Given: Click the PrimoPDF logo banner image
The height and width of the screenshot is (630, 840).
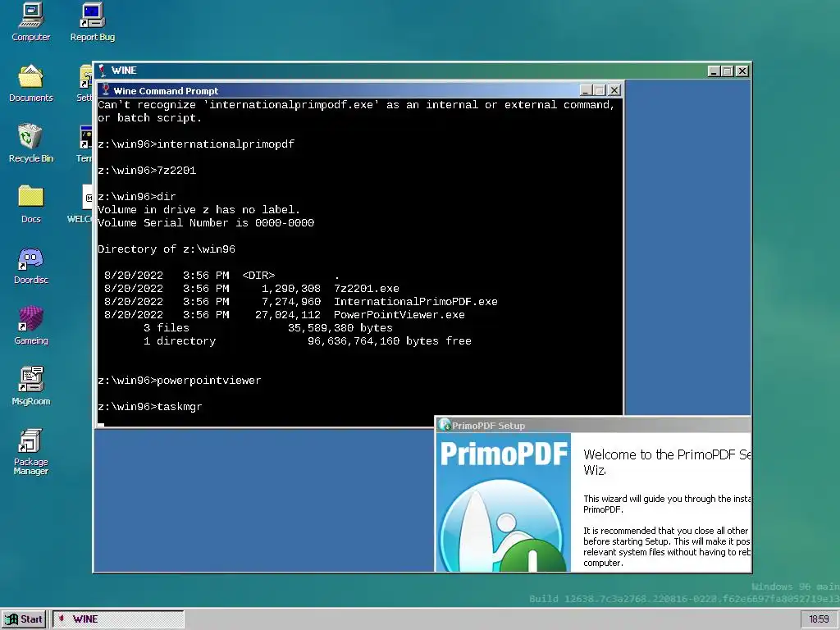Looking at the screenshot, I should pyautogui.click(x=504, y=503).
